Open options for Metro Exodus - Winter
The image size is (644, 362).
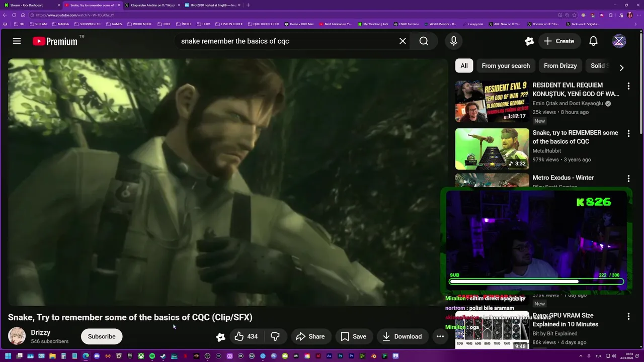(x=628, y=178)
